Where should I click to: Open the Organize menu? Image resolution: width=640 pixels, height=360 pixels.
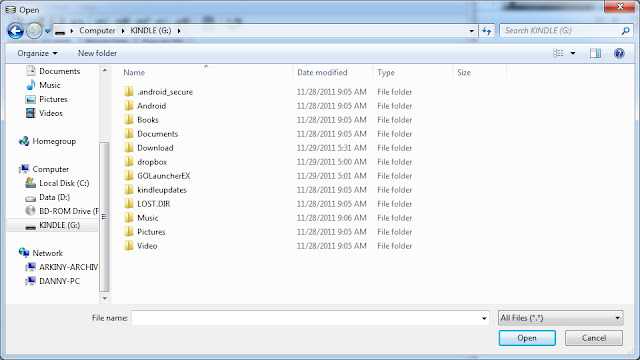(x=37, y=53)
